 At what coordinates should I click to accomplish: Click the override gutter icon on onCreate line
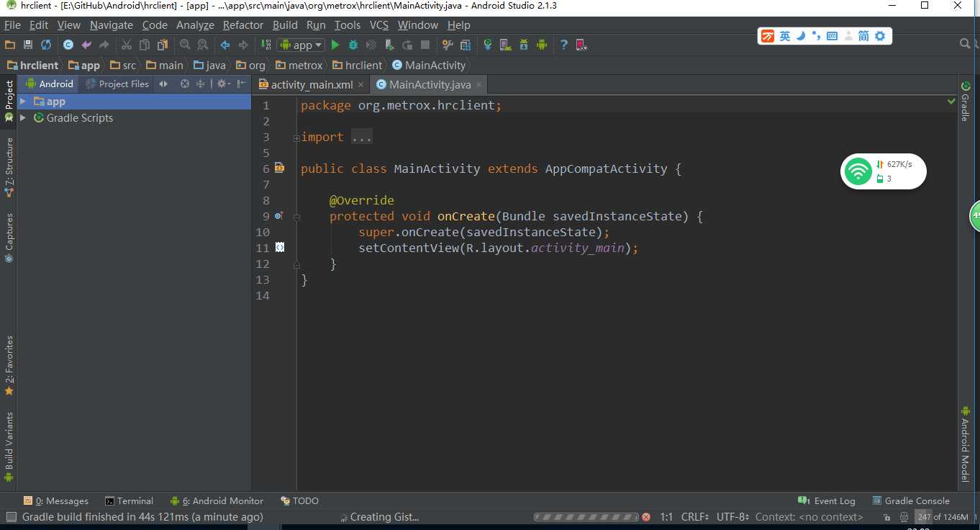[279, 216]
